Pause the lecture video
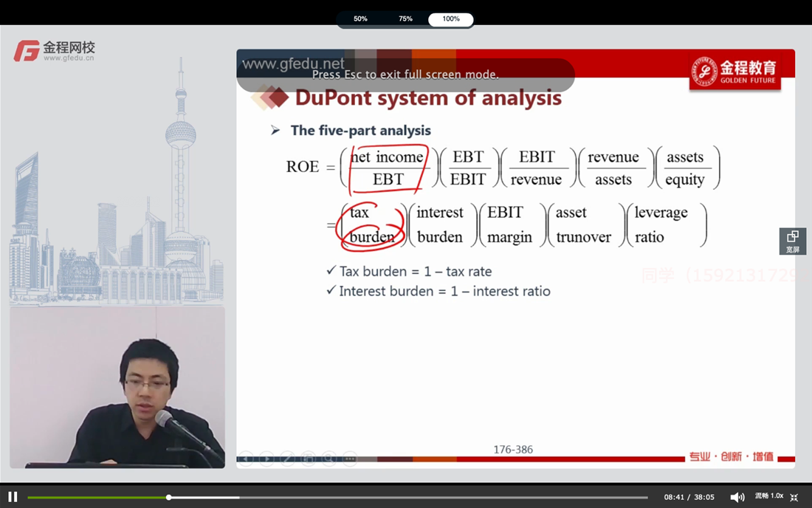 (x=13, y=497)
